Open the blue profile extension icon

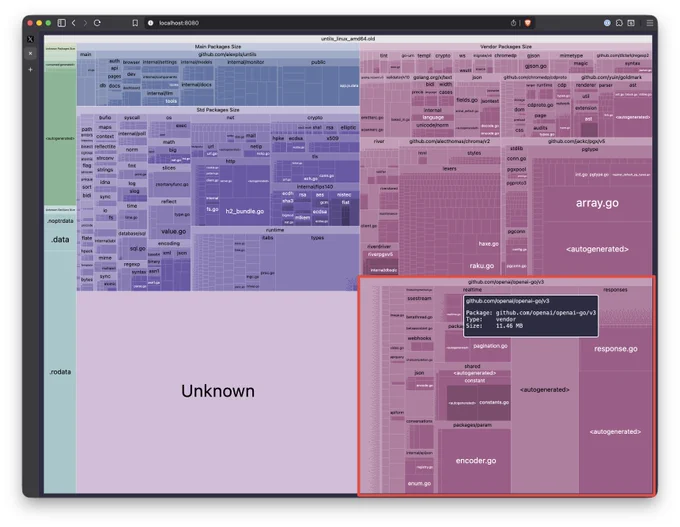pos(607,23)
